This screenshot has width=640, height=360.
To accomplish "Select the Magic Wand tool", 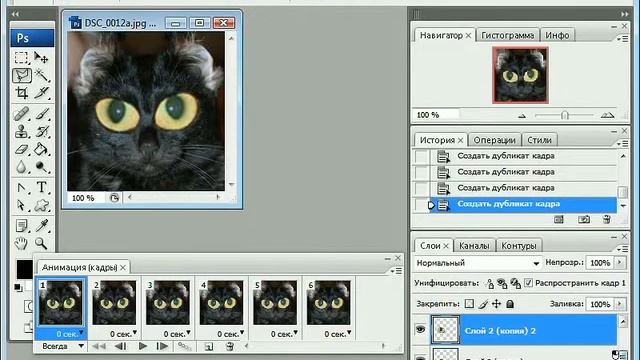I will [41, 76].
